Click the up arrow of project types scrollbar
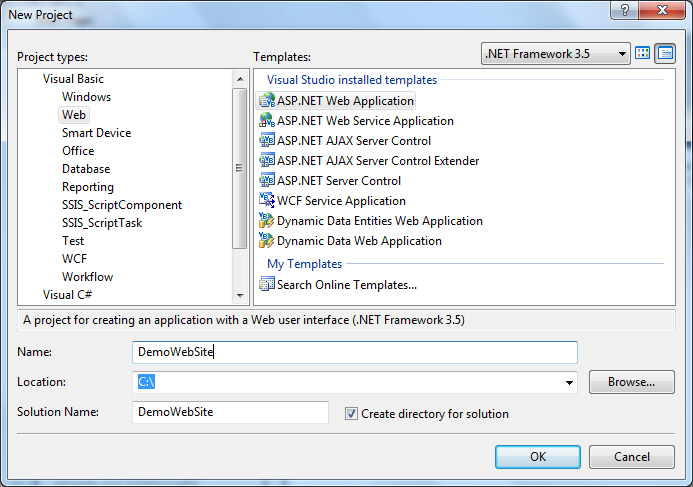The image size is (693, 487). pyautogui.click(x=240, y=79)
